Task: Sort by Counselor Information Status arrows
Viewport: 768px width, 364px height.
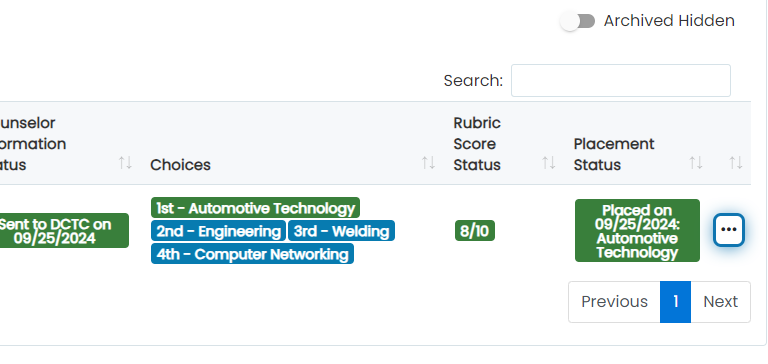Action: click(125, 163)
